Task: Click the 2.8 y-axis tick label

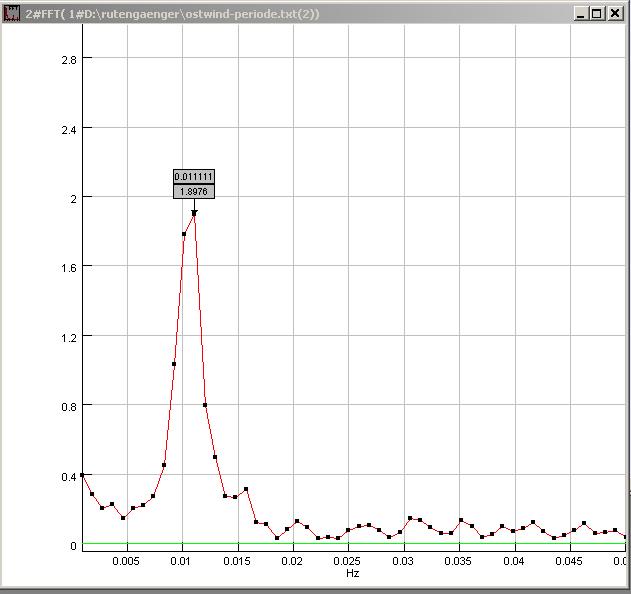Action: click(69, 60)
